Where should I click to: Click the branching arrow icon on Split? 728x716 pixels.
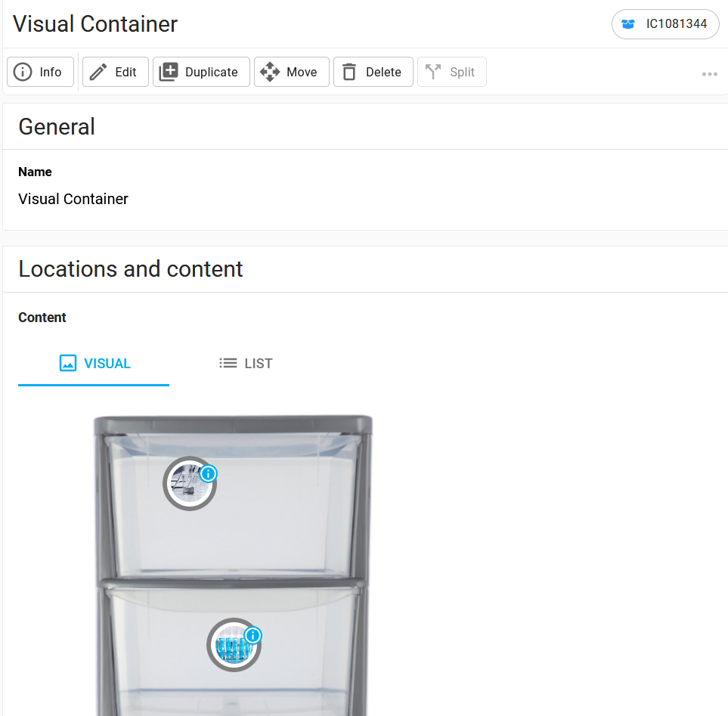click(x=433, y=72)
